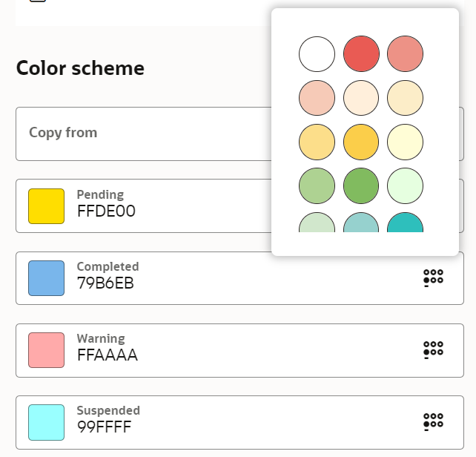Click the cyan Suspended color square
This screenshot has width=476, height=457.
47,422
